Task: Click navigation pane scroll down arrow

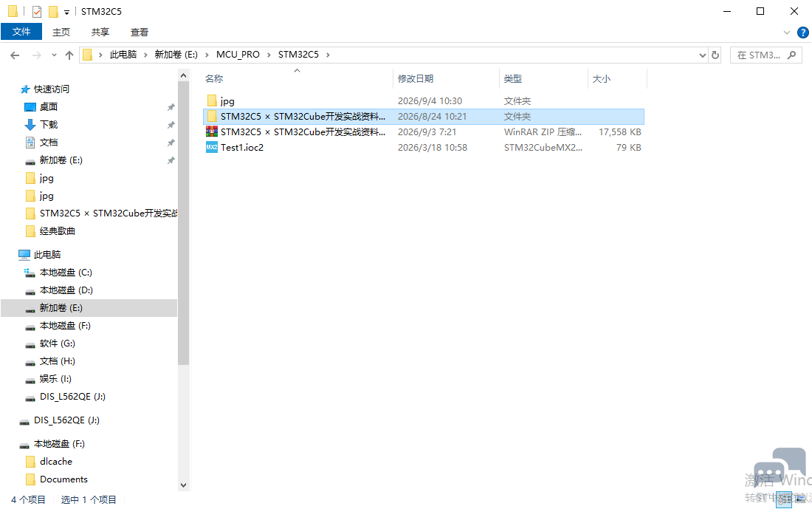Action: [x=183, y=485]
